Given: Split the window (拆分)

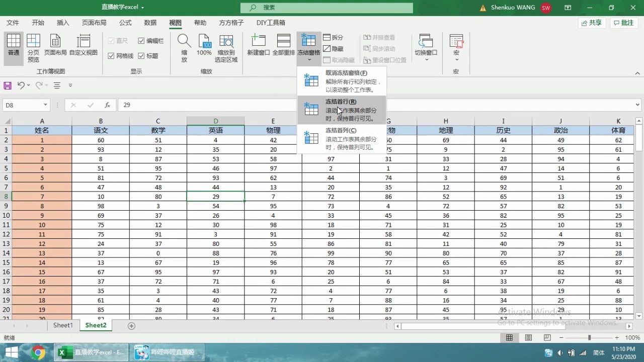Looking at the screenshot, I should pos(333,37).
